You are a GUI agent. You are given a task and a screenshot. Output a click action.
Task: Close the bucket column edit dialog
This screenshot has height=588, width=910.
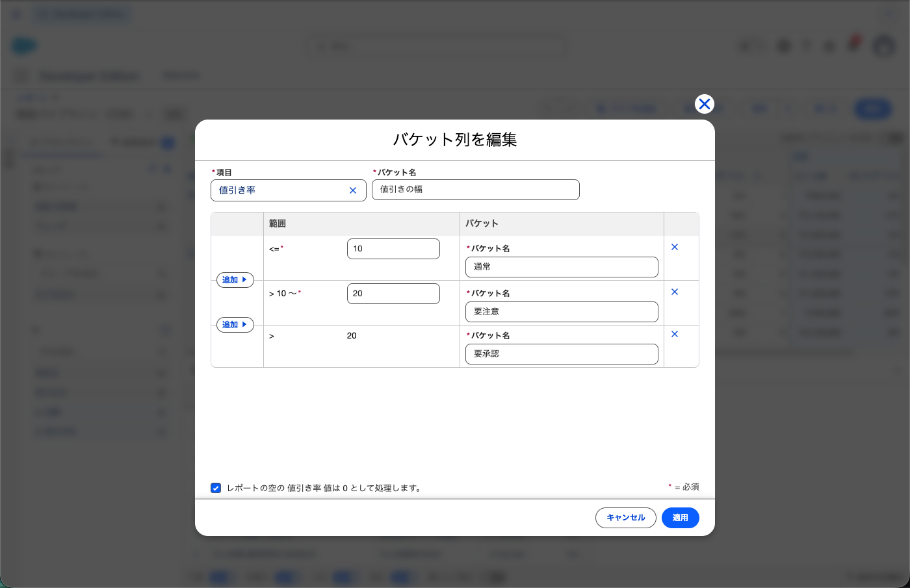tap(705, 104)
